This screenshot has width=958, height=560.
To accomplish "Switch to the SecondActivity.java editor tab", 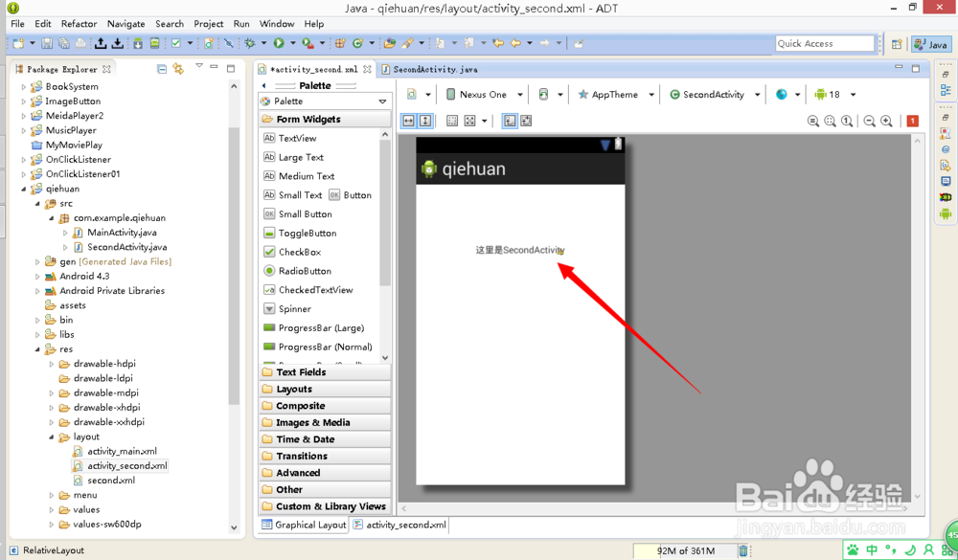I will 429,69.
